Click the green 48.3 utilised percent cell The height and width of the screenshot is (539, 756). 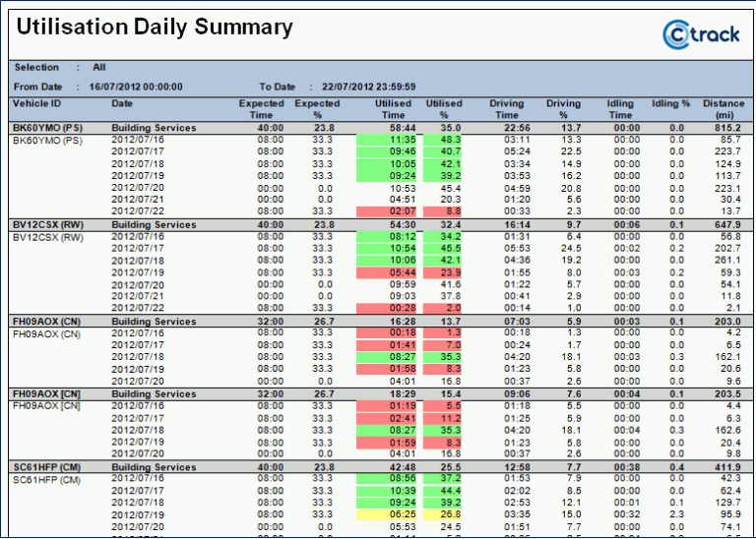click(x=451, y=140)
